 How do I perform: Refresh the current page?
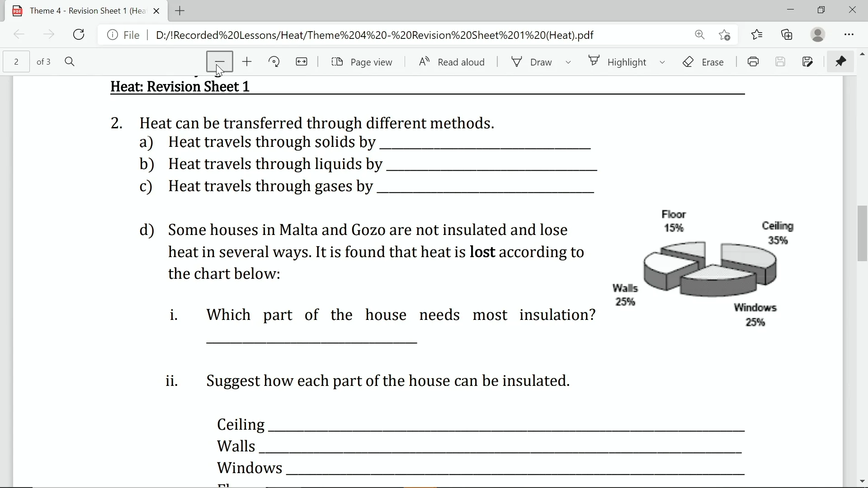(x=79, y=34)
